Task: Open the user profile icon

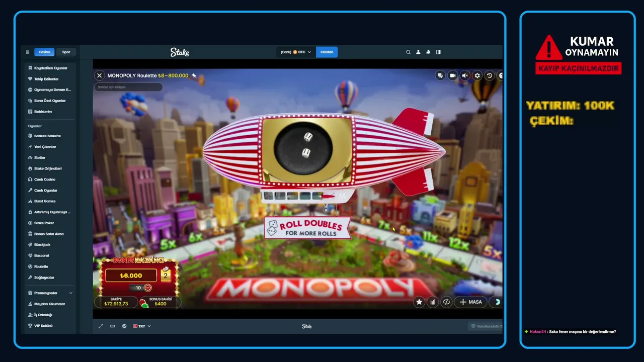Action: point(418,52)
